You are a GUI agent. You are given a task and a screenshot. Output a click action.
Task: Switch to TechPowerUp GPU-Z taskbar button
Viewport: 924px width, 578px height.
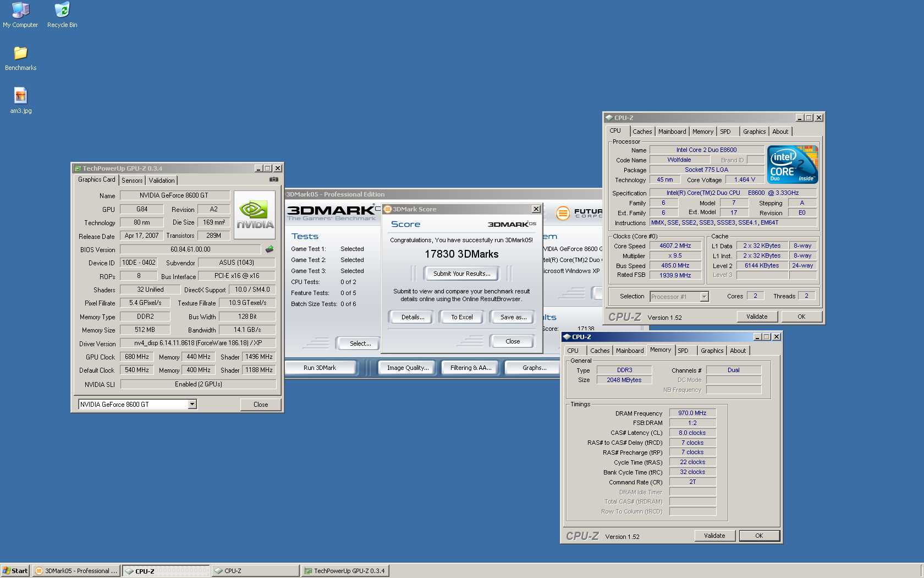point(345,571)
